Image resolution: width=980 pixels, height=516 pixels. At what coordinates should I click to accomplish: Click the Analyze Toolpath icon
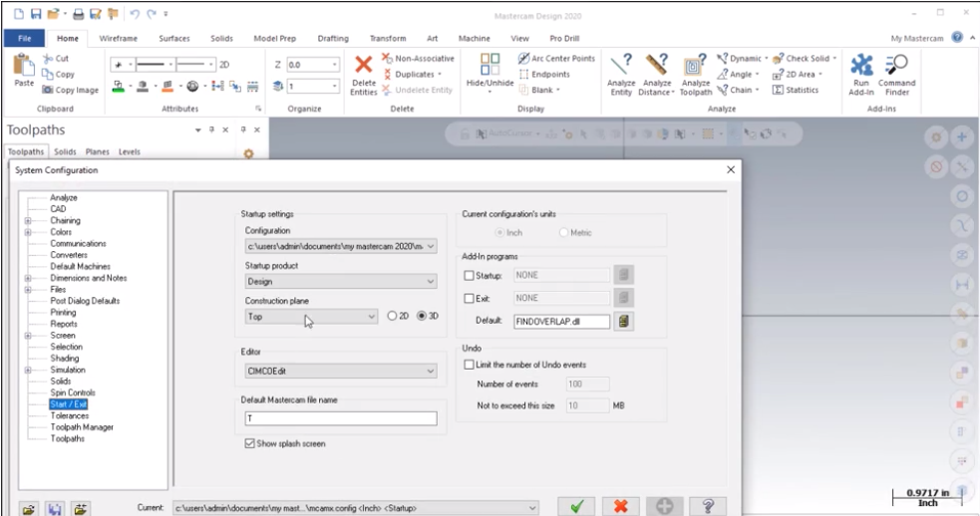[695, 65]
